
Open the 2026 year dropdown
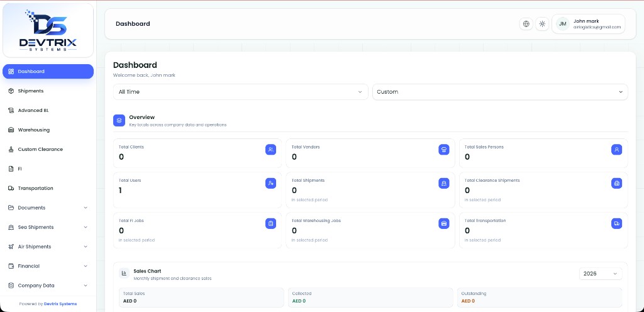coord(601,274)
